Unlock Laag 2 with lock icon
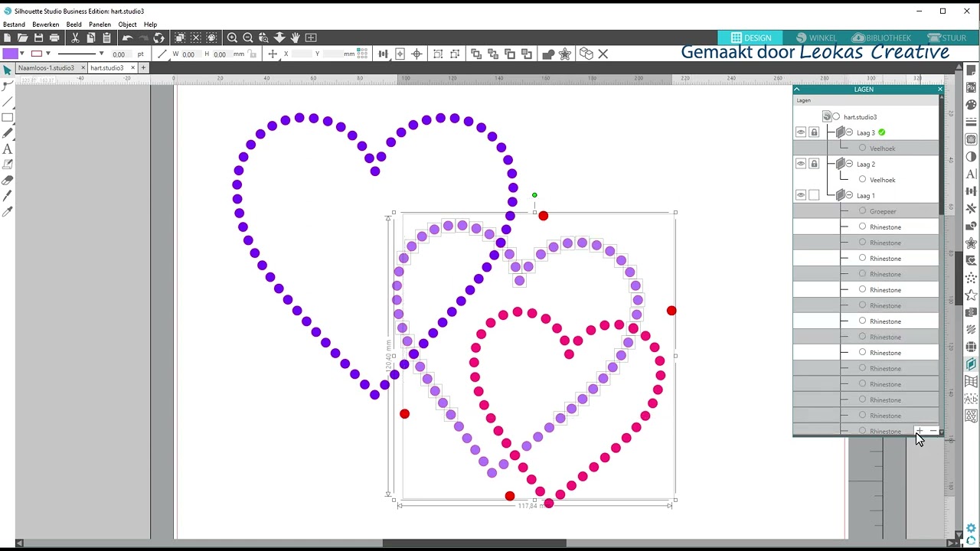The width and height of the screenshot is (980, 551). click(814, 164)
